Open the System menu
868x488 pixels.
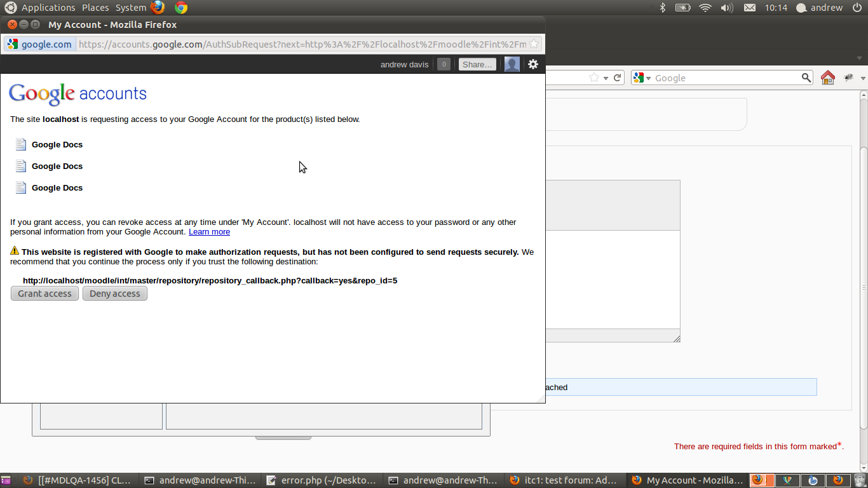pyautogui.click(x=131, y=8)
